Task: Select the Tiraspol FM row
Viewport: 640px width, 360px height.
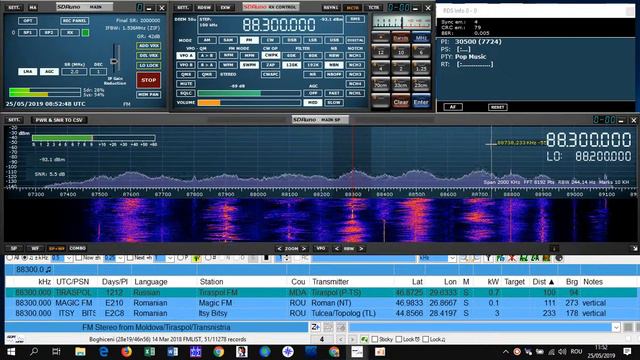Action: click(321, 293)
